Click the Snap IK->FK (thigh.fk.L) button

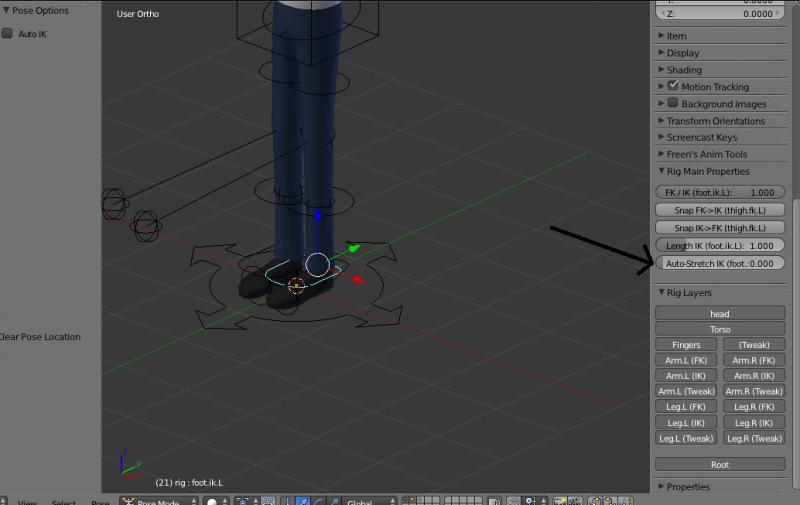click(x=720, y=228)
